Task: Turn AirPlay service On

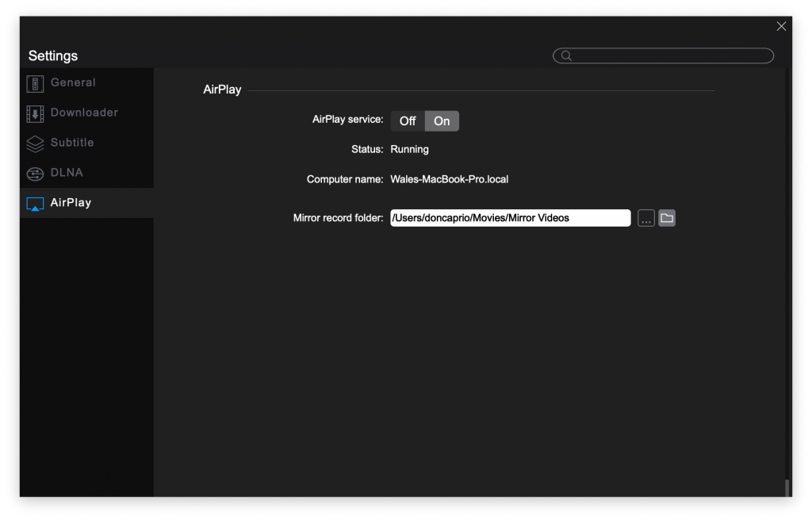Action: tap(442, 121)
